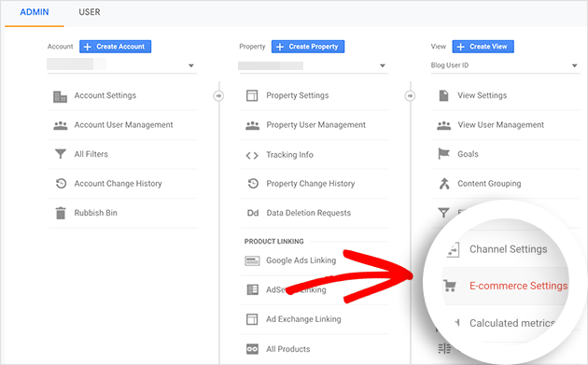
Task: Switch to the USER tab
Action: click(x=90, y=12)
